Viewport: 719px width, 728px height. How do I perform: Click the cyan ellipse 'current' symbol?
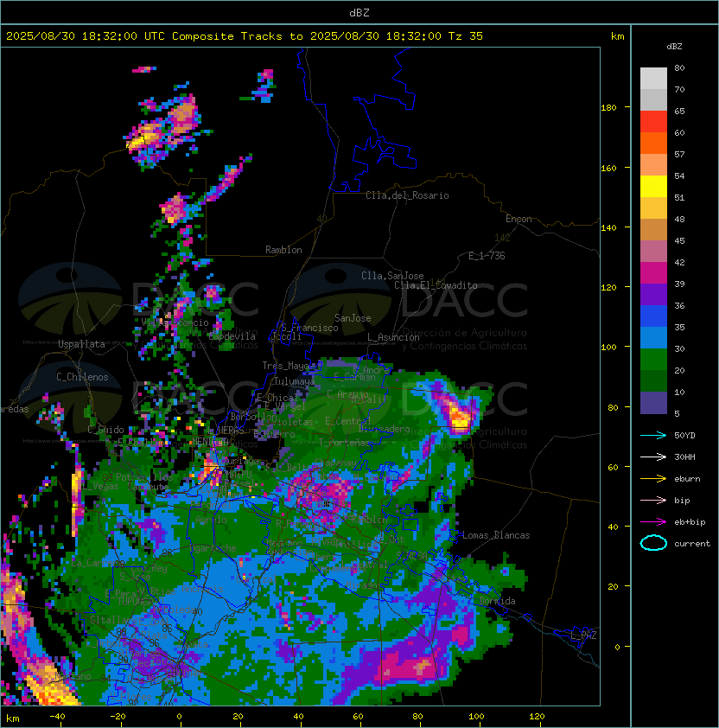click(x=653, y=543)
